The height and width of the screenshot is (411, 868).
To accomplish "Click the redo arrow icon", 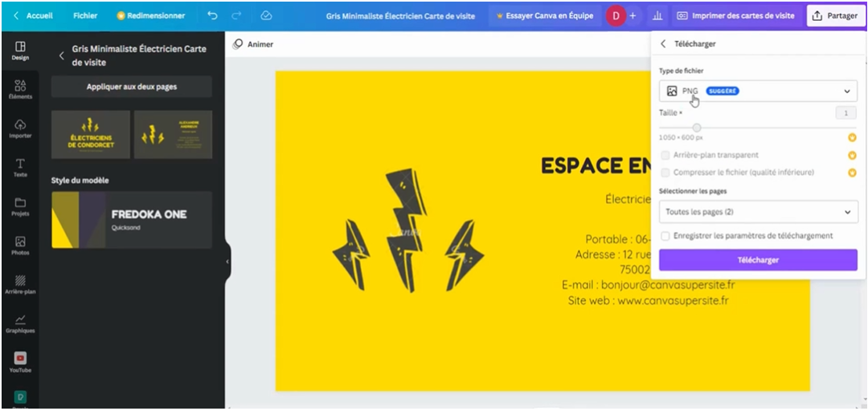I will coord(236,15).
